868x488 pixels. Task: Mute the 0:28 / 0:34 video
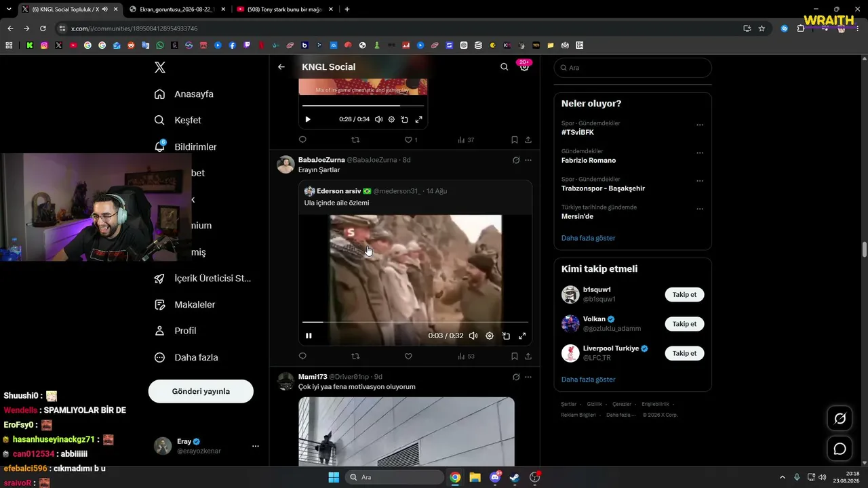(x=378, y=119)
